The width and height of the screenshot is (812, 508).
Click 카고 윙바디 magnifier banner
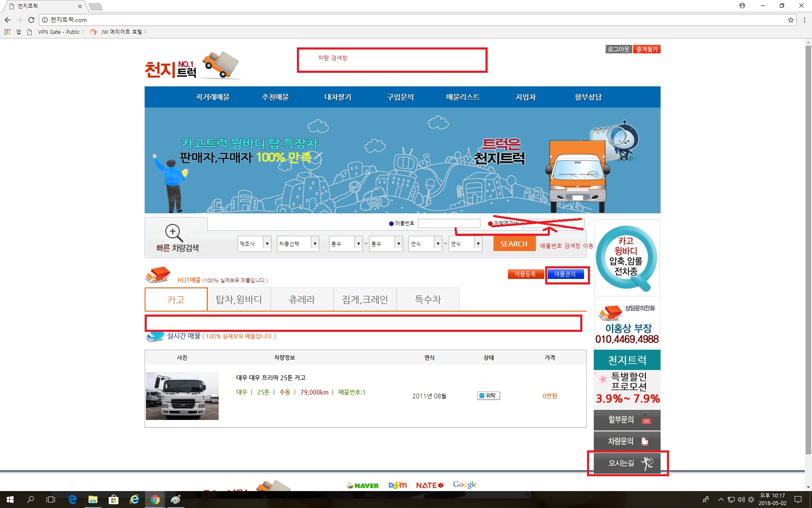tap(627, 258)
